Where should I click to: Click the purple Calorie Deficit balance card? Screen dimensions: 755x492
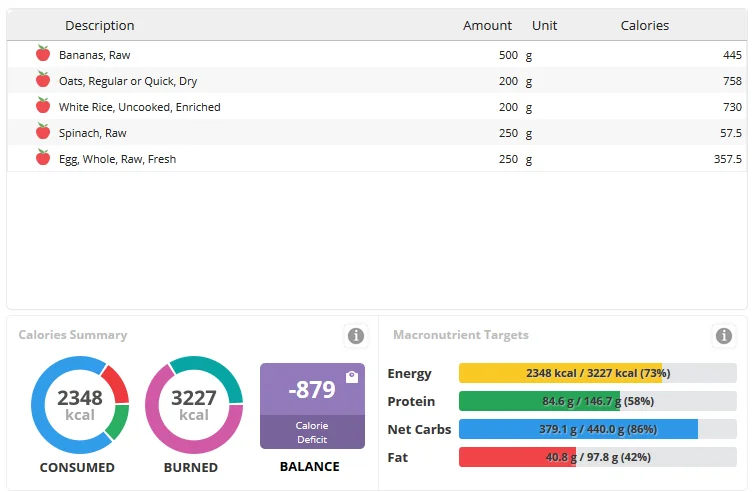(x=312, y=406)
